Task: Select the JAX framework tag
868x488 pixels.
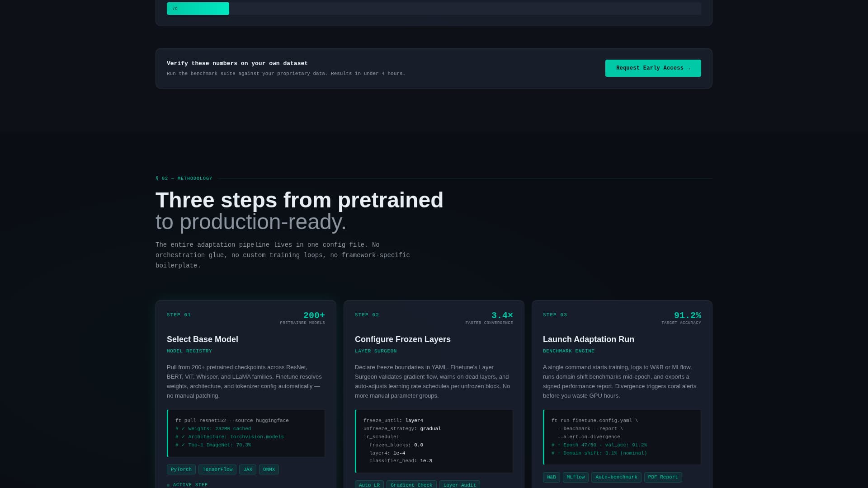Action: click(x=248, y=469)
